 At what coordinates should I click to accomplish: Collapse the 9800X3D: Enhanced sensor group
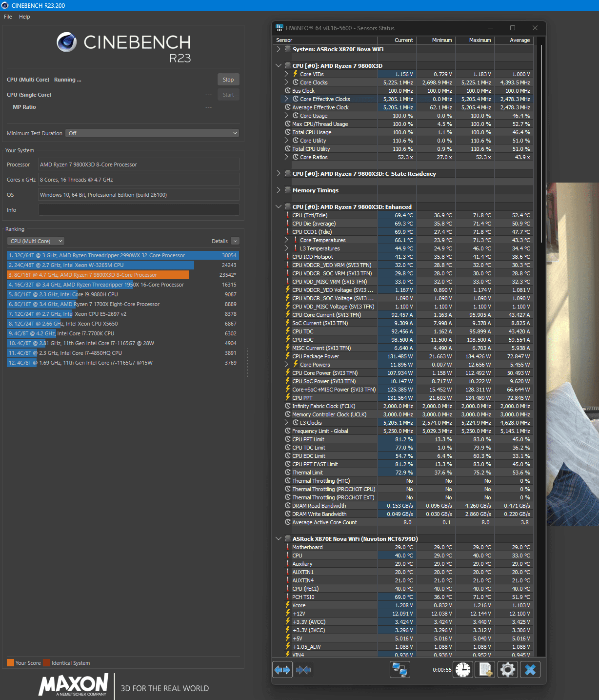pos(279,207)
